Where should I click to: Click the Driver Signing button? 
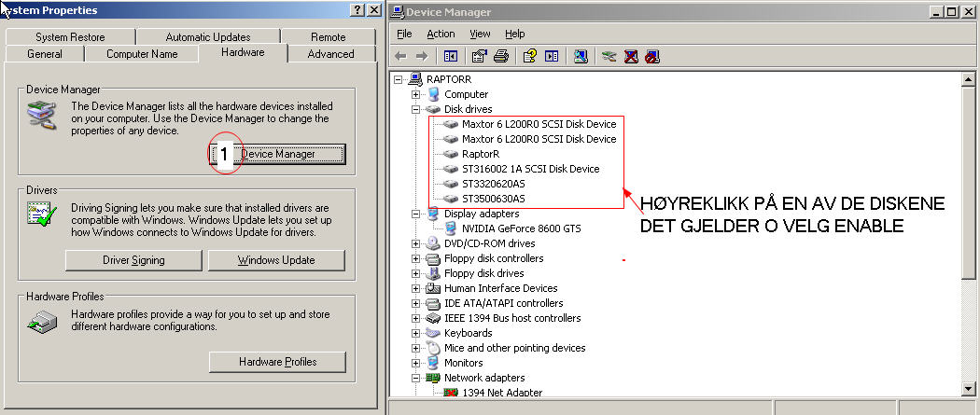(x=133, y=260)
